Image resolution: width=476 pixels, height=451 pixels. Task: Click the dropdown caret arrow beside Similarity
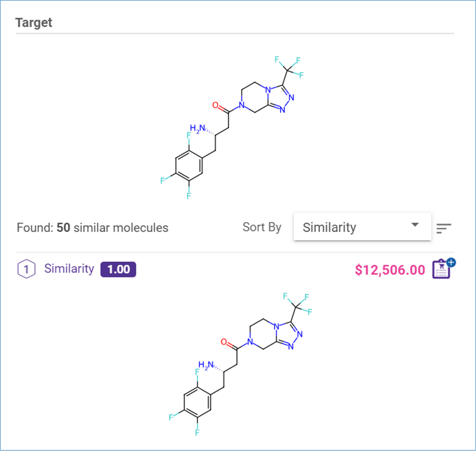(415, 225)
